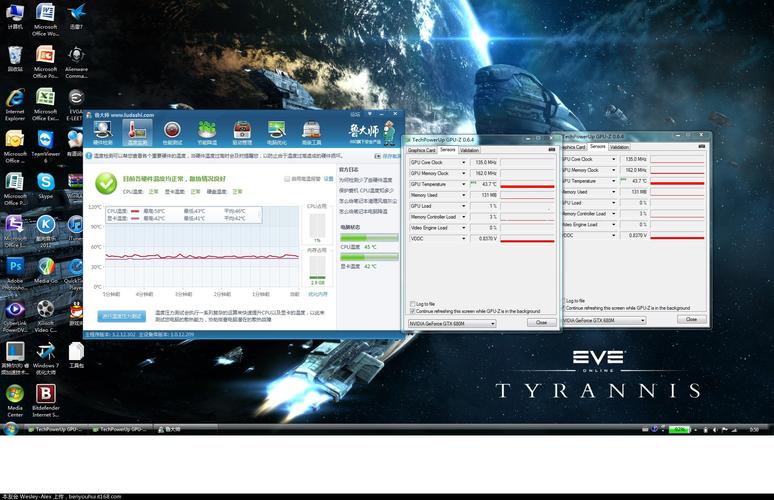Select the Windows 7 optimizer desktop icon
Screen dimensions: 774x500
(x=45, y=358)
